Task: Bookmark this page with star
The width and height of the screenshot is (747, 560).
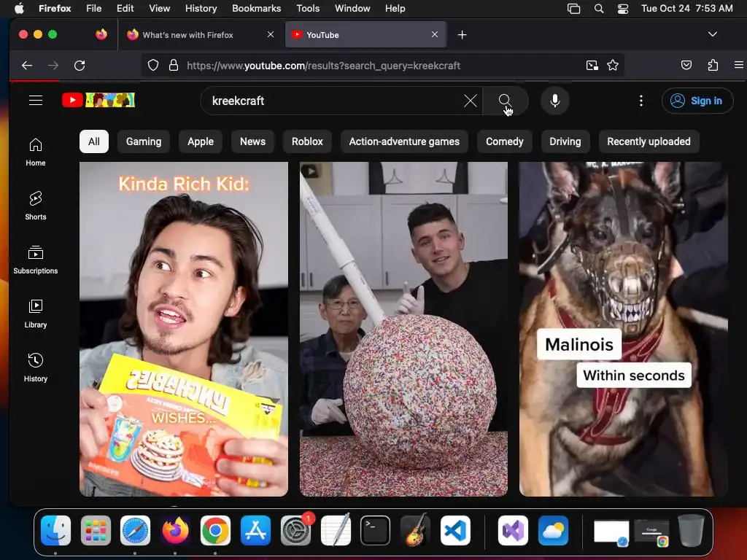Action: point(613,65)
